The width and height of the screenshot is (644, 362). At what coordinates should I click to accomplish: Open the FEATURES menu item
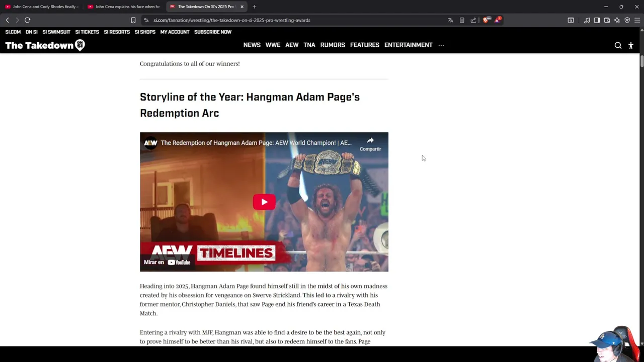(365, 45)
